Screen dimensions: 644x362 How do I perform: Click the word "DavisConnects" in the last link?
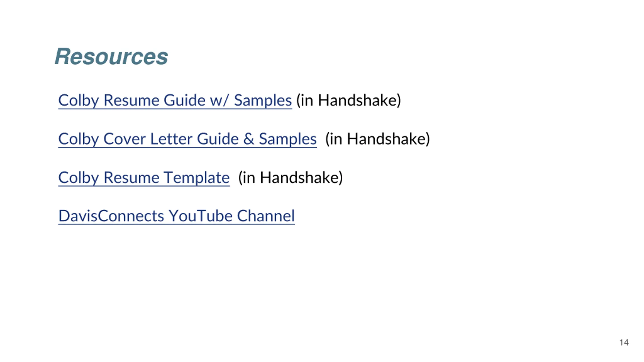point(111,216)
